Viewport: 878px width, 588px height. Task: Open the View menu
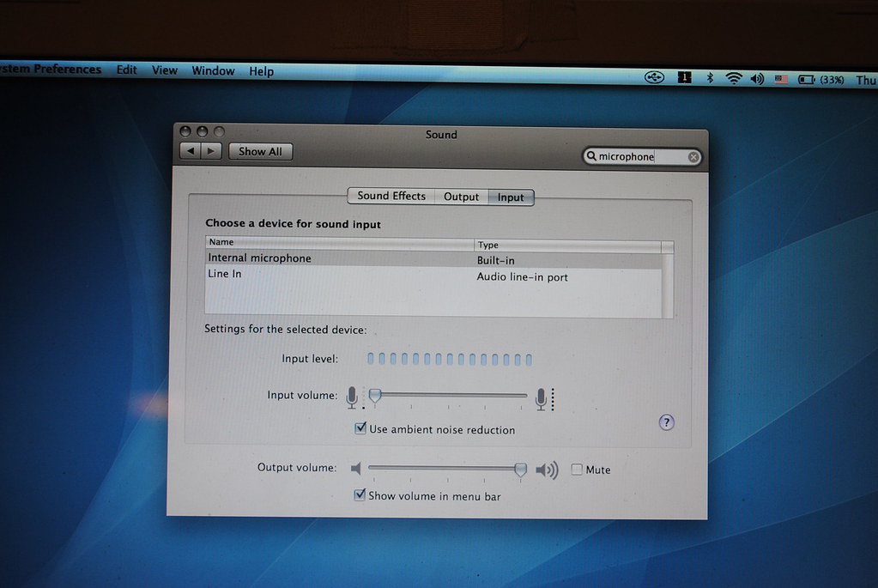[x=164, y=70]
